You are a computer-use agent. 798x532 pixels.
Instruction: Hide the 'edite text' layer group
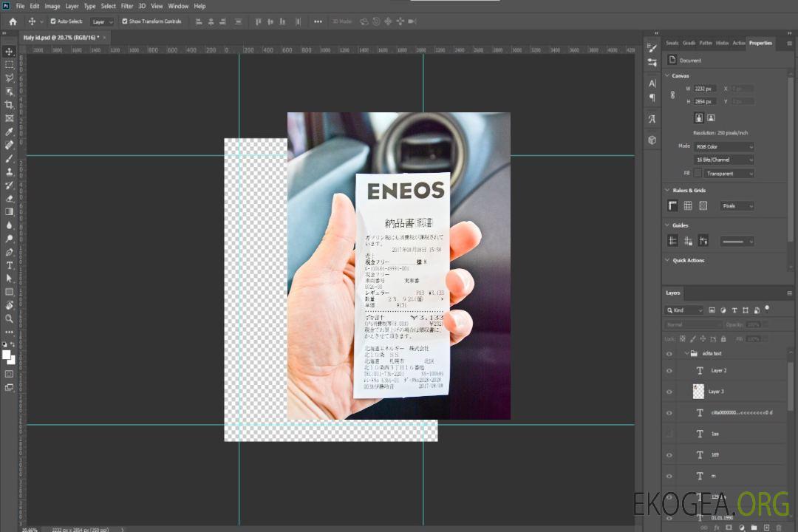coord(669,354)
